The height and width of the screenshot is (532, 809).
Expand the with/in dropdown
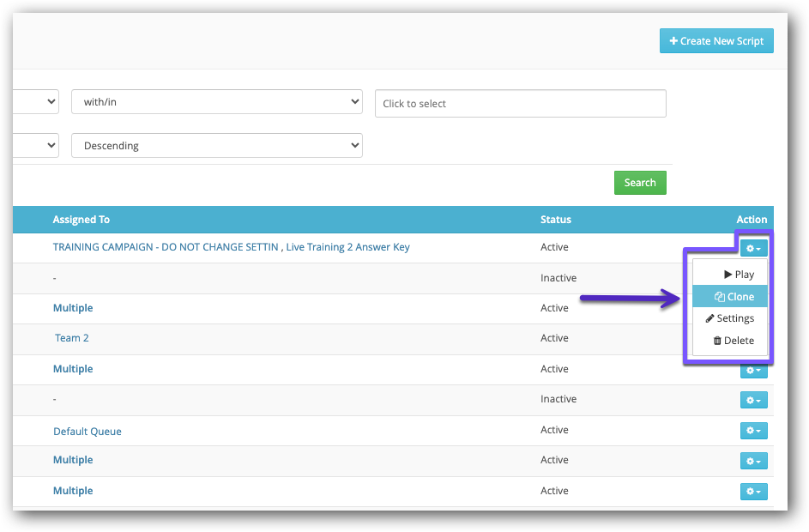[217, 103]
